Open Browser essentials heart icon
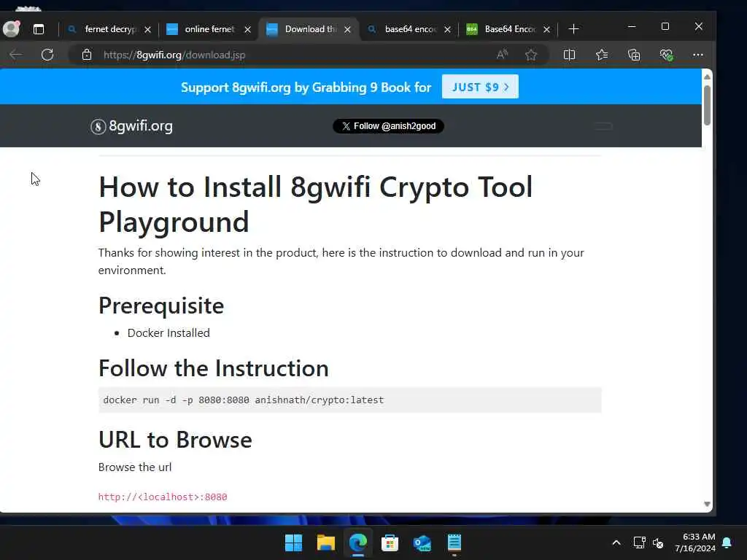747x560 pixels. pos(667,55)
